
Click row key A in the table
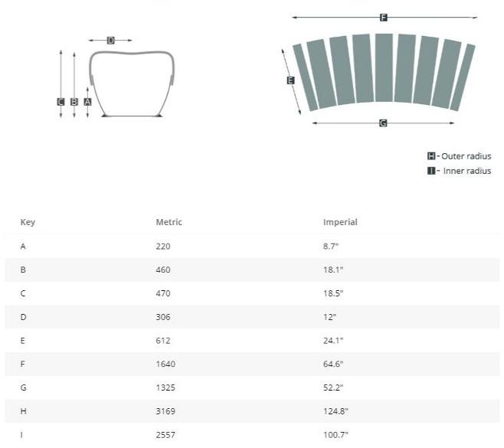pyautogui.click(x=23, y=247)
